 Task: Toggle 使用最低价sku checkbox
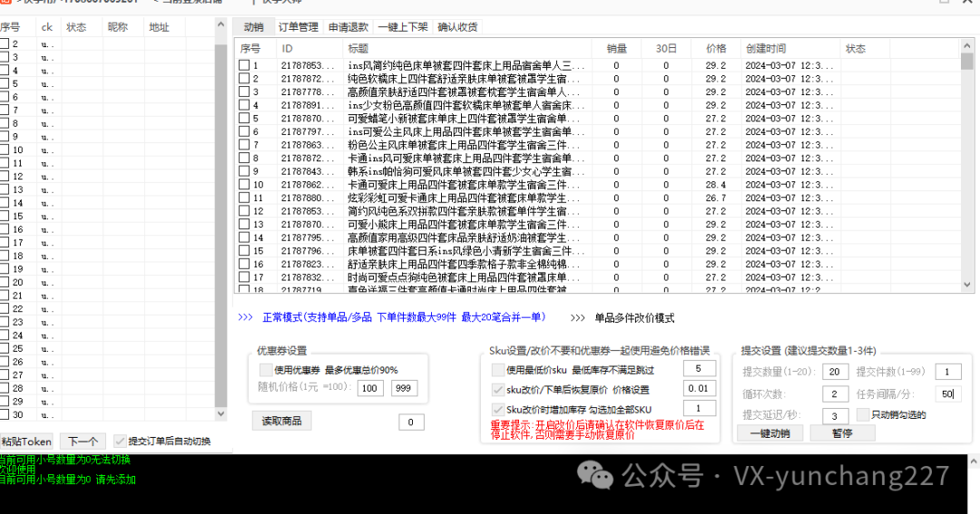coord(498,370)
